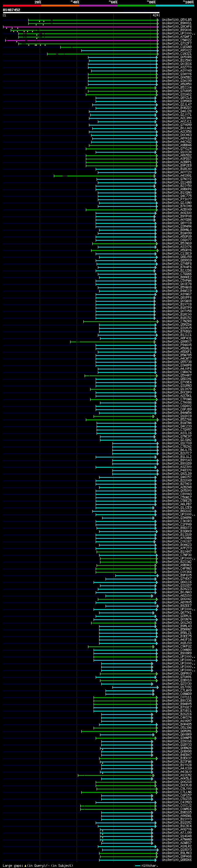Click hit label UniRef100_P73077

click(177, 200)
